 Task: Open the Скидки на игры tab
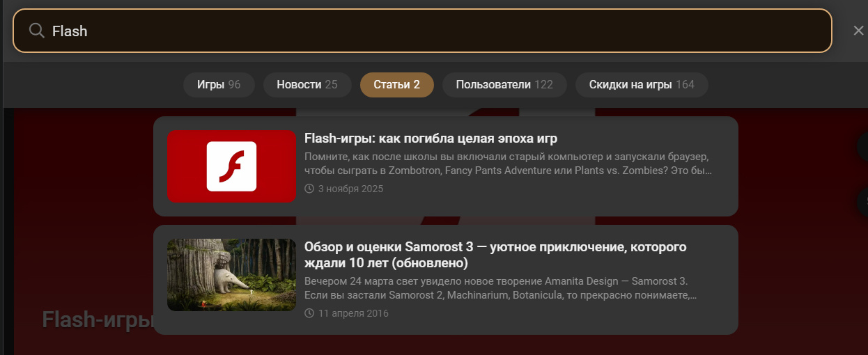[x=642, y=85]
